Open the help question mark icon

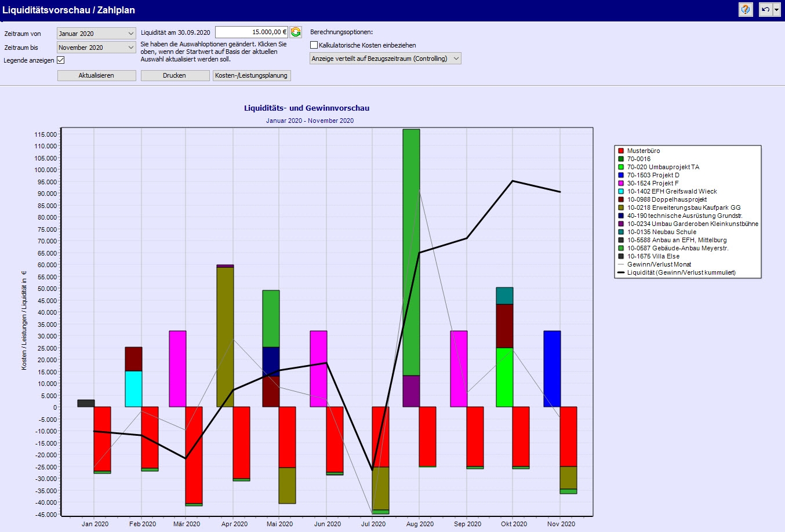click(746, 9)
